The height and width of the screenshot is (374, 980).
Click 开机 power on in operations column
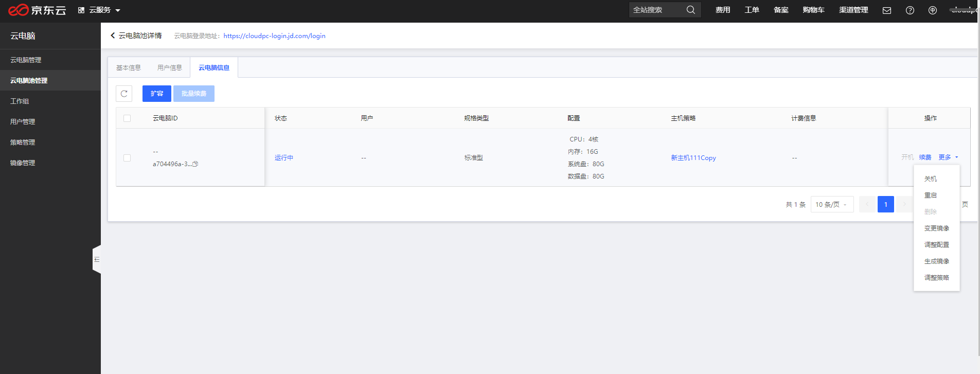coord(907,157)
